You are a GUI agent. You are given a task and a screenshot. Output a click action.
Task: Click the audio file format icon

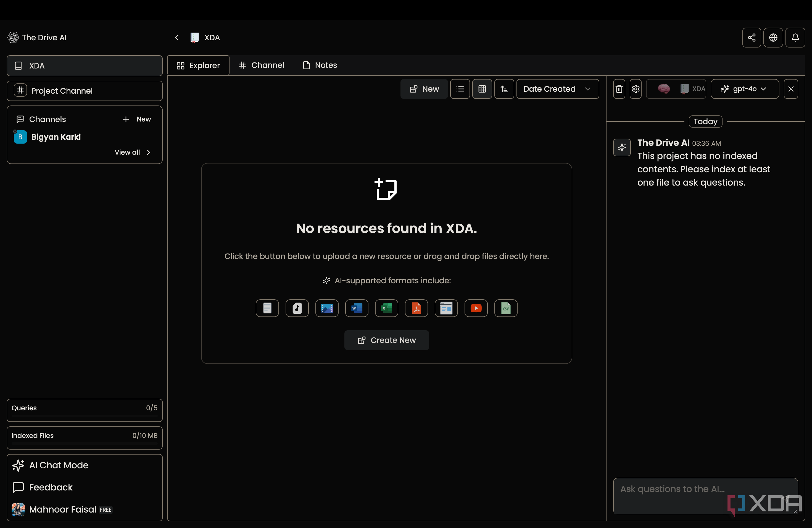(x=297, y=308)
